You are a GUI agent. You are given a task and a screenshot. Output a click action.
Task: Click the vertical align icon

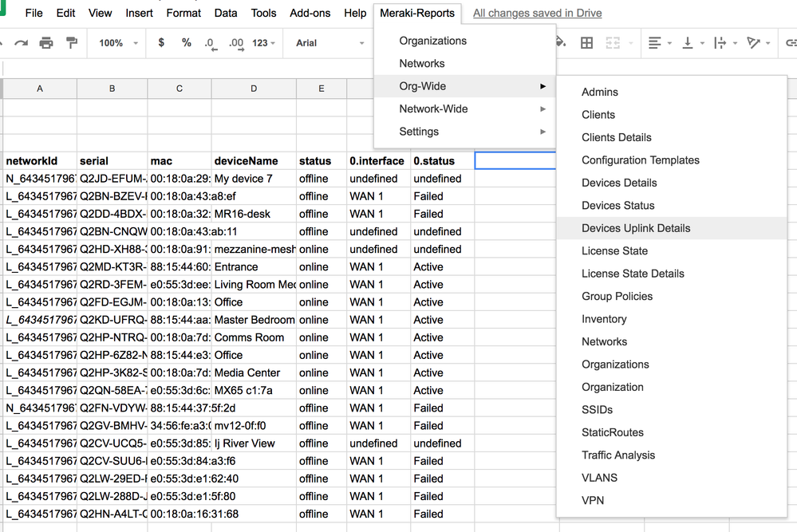pos(687,43)
